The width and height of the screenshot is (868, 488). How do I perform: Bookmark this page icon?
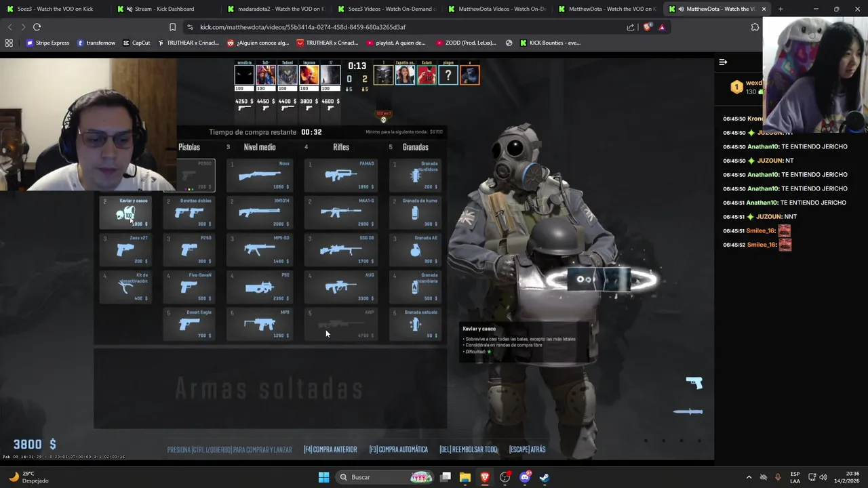point(172,27)
